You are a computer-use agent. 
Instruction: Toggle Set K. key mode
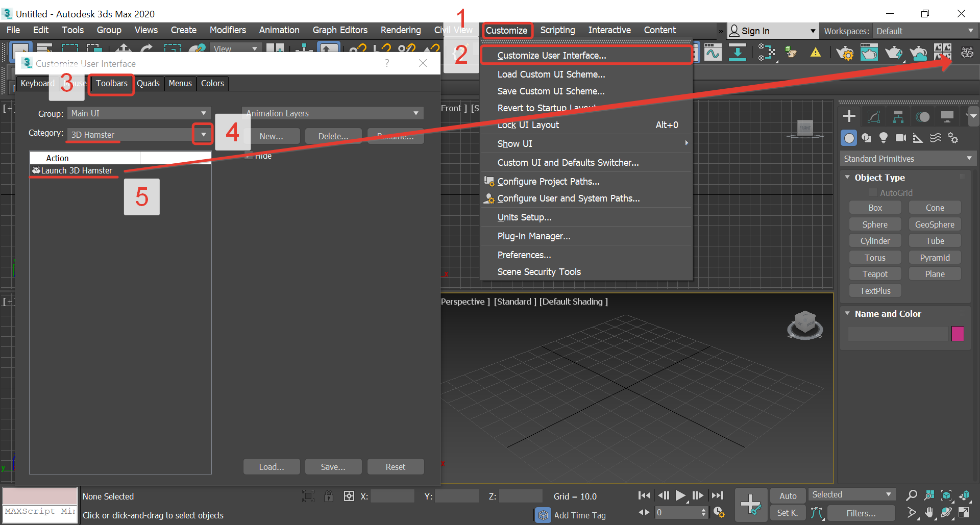point(788,513)
